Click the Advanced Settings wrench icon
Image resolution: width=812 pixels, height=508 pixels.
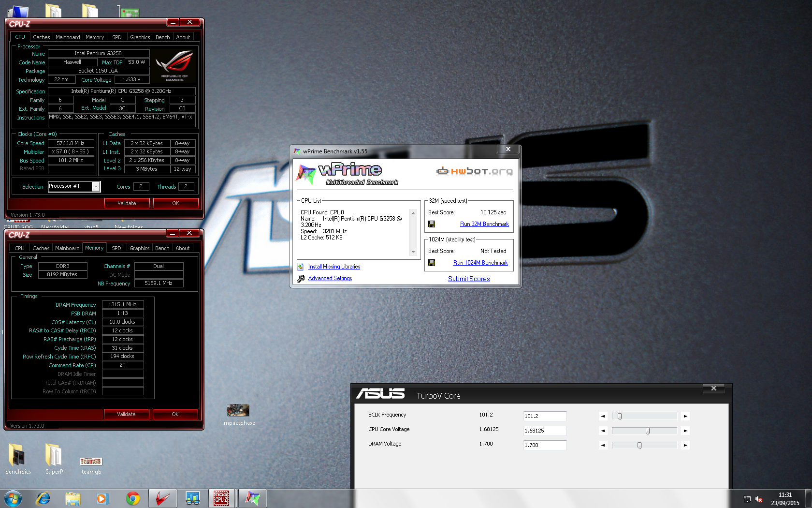click(301, 278)
